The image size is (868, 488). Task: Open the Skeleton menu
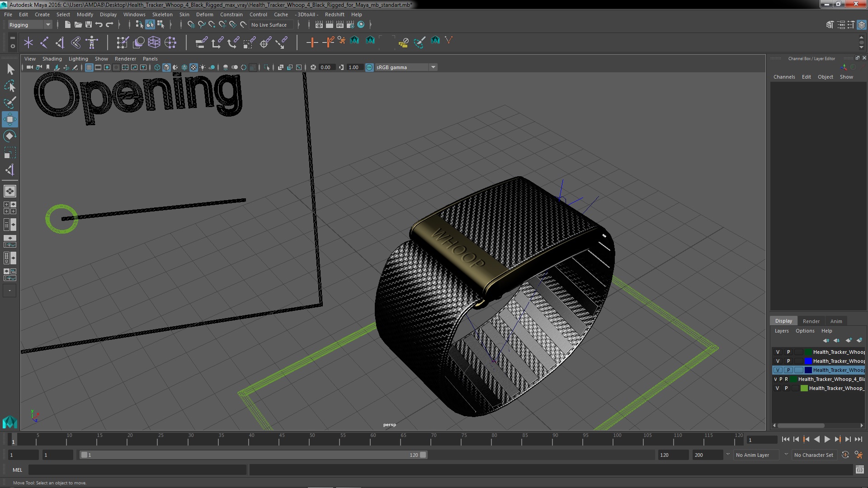tap(162, 14)
